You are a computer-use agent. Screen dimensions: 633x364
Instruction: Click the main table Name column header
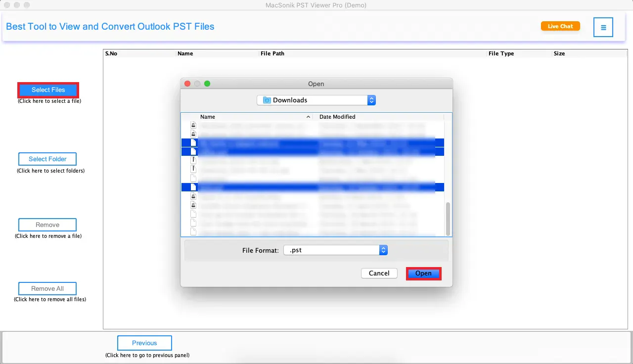tap(218, 53)
